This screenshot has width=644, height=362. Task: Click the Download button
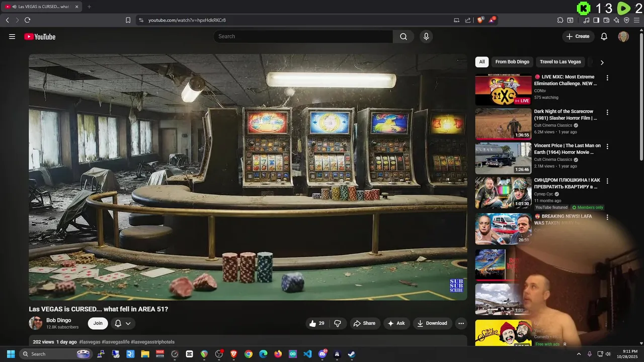pos(432,323)
